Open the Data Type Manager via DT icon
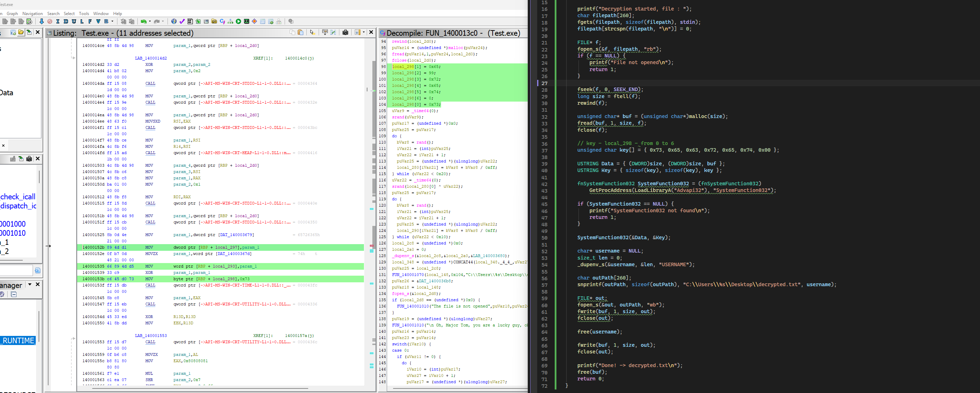 [x=215, y=22]
